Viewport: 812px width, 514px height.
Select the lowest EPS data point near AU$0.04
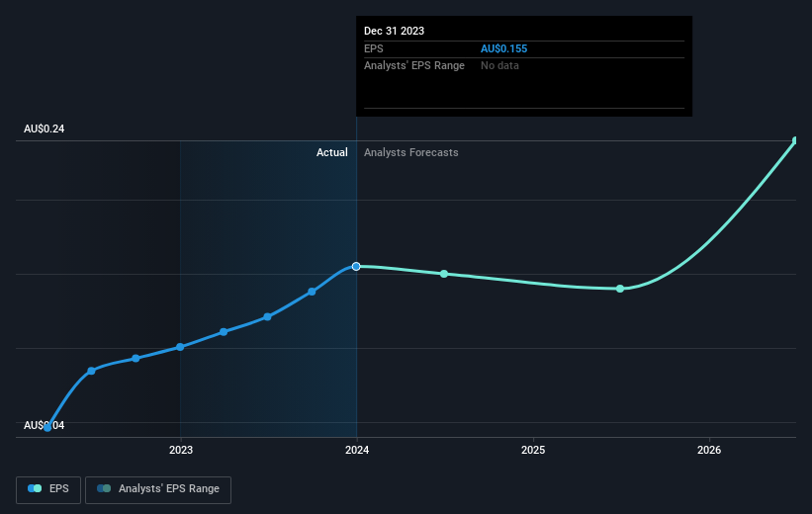click(47, 428)
